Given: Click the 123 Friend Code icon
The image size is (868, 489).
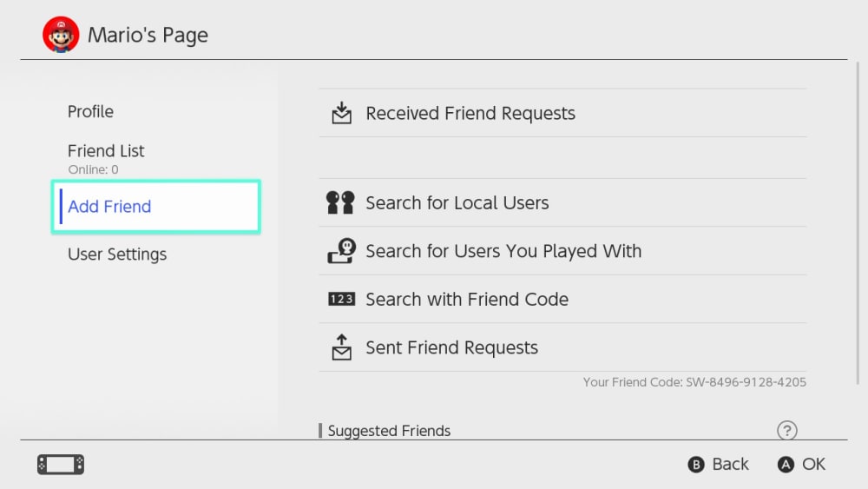Looking at the screenshot, I should click(341, 299).
